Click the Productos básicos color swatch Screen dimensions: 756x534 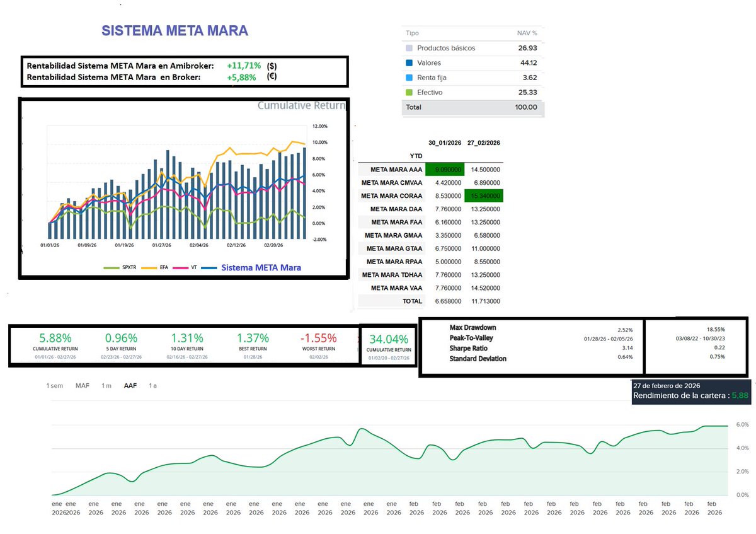click(409, 48)
